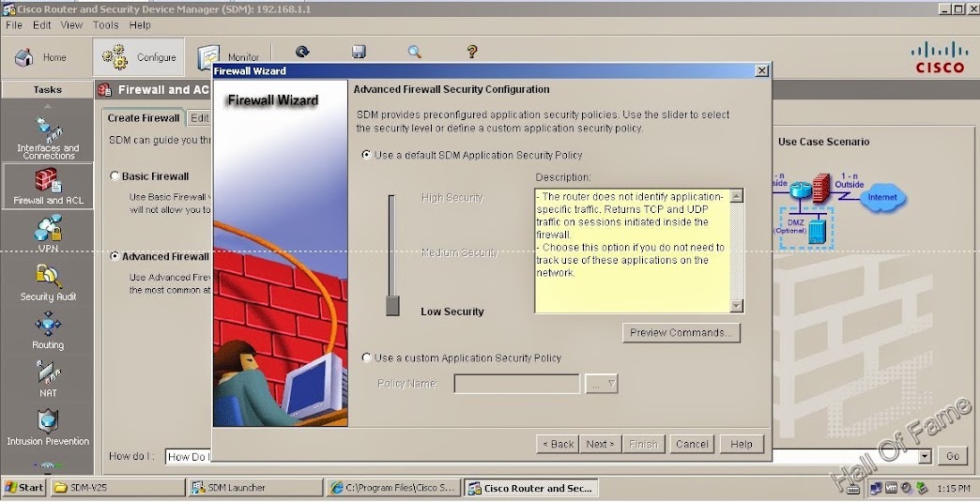Open the Policy Name options dropdown button
The width and height of the screenshot is (980, 502).
(602, 384)
